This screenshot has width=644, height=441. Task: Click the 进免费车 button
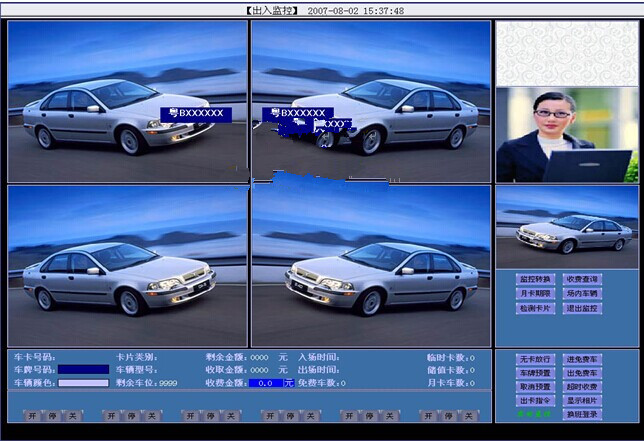pyautogui.click(x=582, y=359)
